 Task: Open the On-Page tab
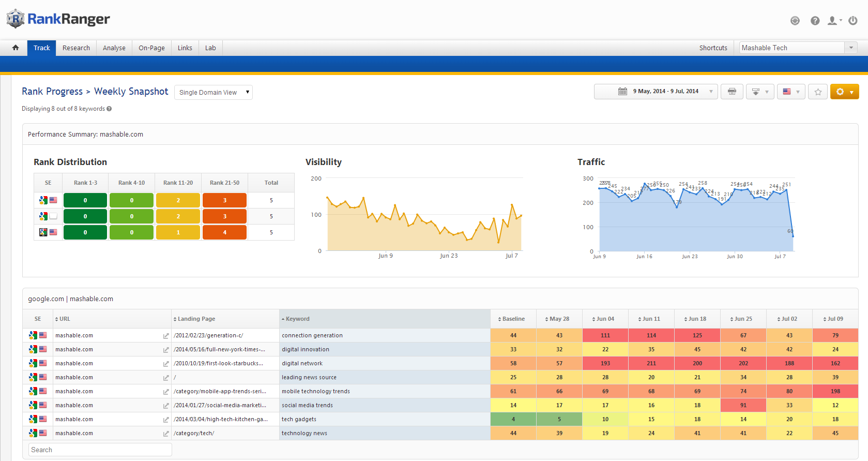(151, 48)
